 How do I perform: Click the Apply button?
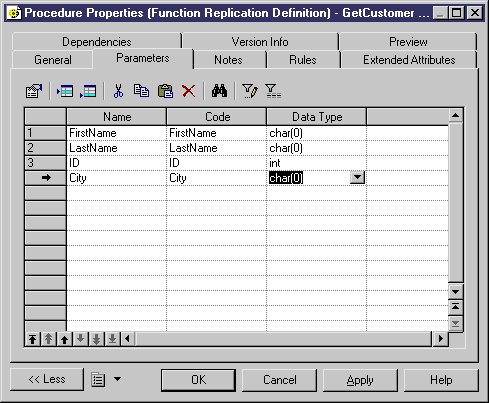pyautogui.click(x=360, y=380)
